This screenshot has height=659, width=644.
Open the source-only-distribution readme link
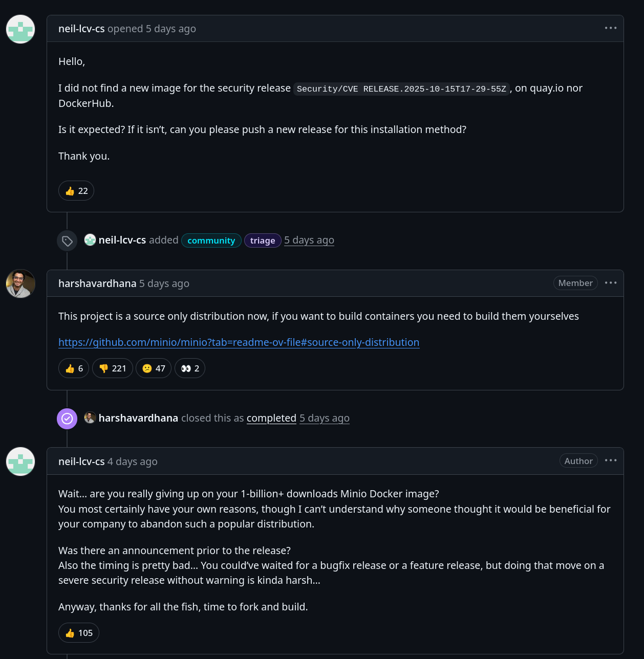pyautogui.click(x=239, y=342)
